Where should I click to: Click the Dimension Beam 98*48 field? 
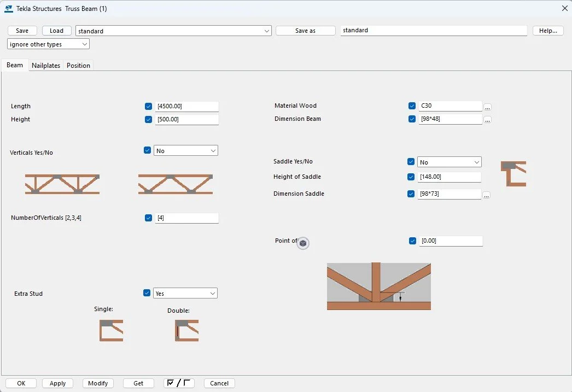(451, 119)
